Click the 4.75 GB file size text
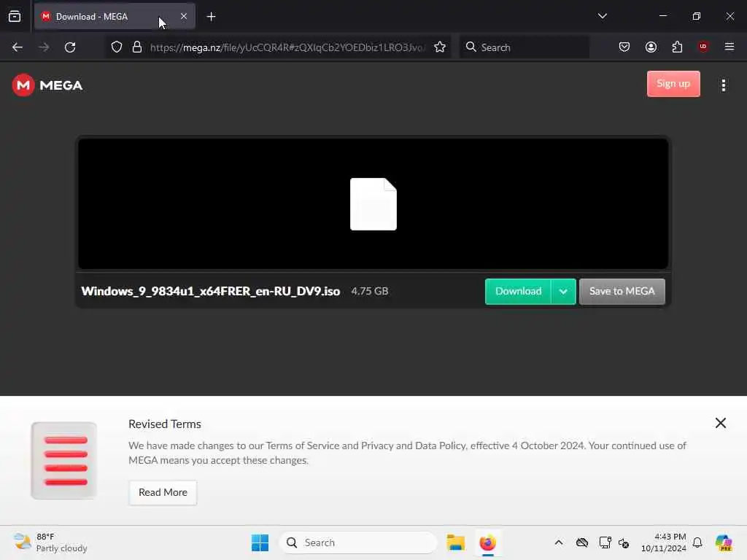This screenshot has width=747, height=560. point(370,291)
